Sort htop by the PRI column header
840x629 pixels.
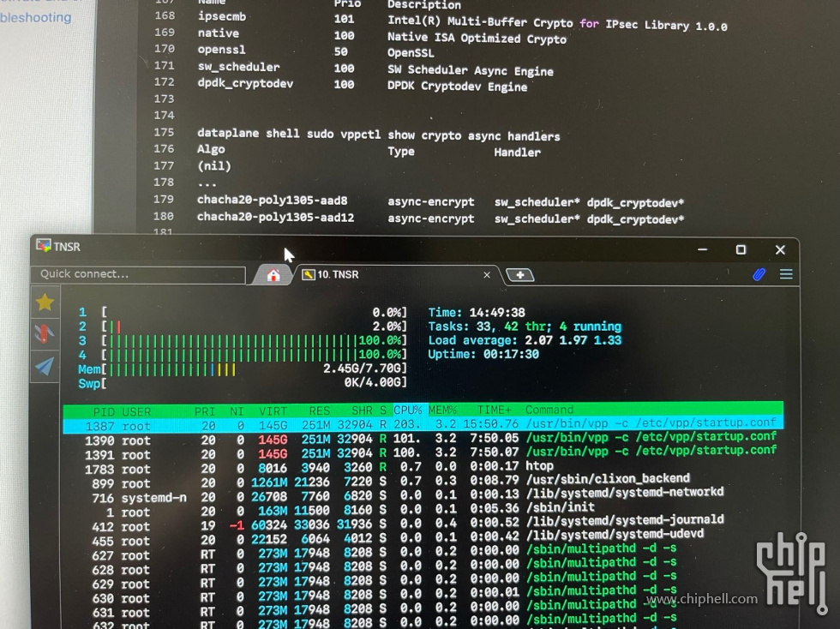(204, 411)
